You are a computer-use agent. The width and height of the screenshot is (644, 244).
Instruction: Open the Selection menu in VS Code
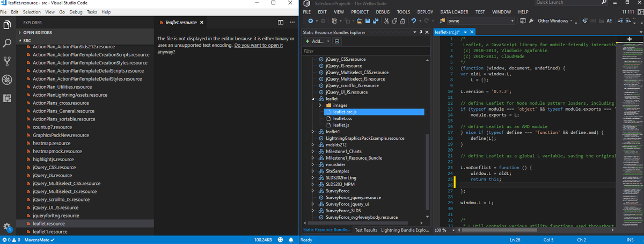tap(32, 12)
